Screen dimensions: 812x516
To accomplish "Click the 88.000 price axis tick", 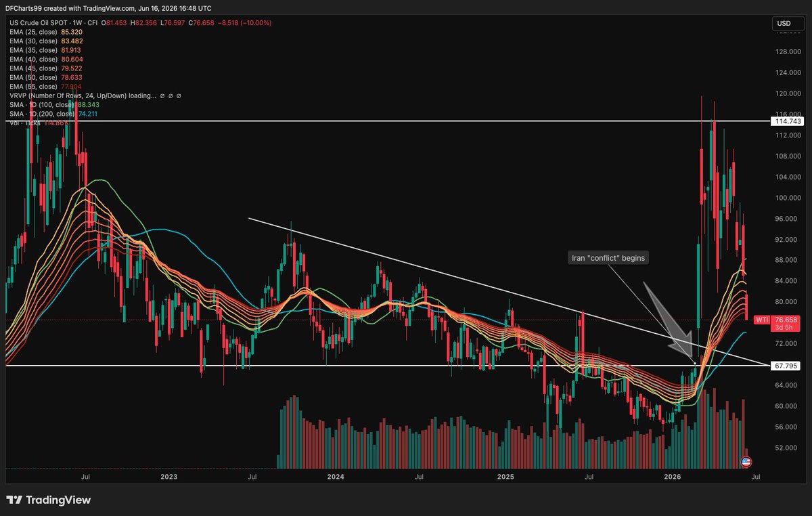I will pyautogui.click(x=785, y=260).
